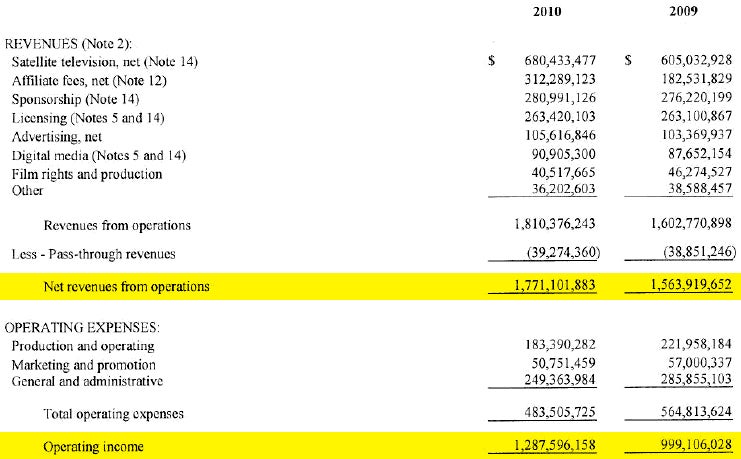The height and width of the screenshot is (459, 741).
Task: Click the value 50,751,459
Action: 564,363
